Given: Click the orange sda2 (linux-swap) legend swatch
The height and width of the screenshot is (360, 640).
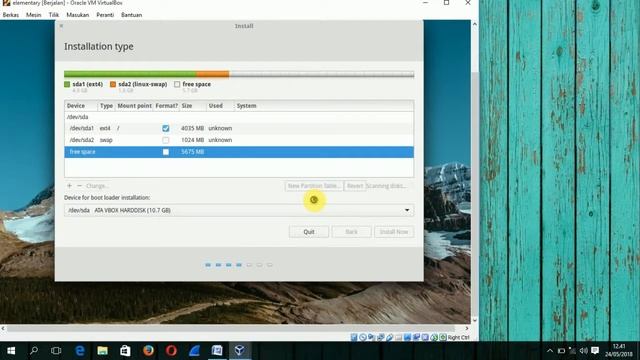Looking at the screenshot, I should point(113,84).
